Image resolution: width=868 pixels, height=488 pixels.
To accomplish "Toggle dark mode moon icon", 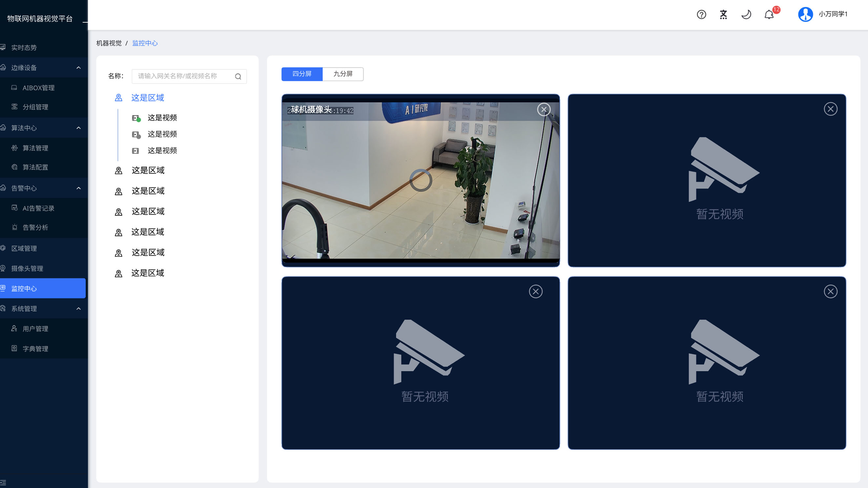I will coord(746,14).
